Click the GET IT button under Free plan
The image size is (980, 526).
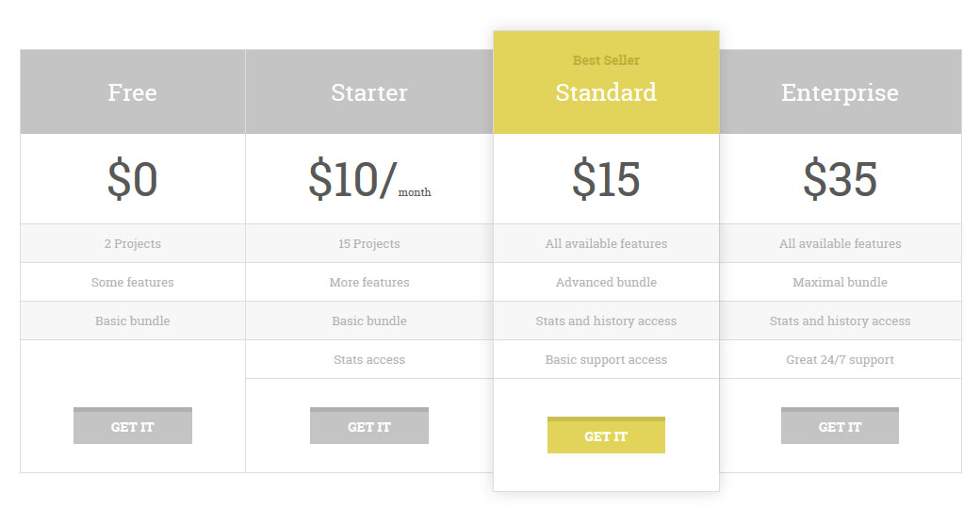tap(133, 426)
